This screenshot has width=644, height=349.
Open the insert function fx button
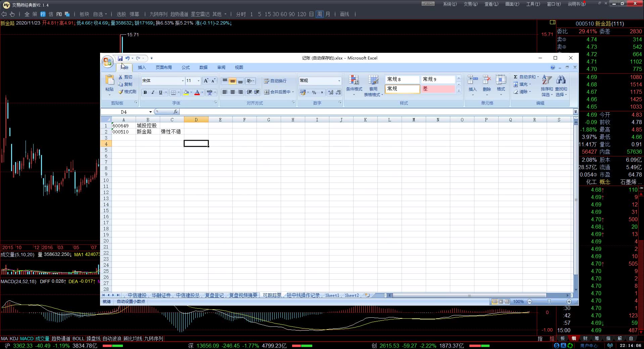(x=175, y=112)
